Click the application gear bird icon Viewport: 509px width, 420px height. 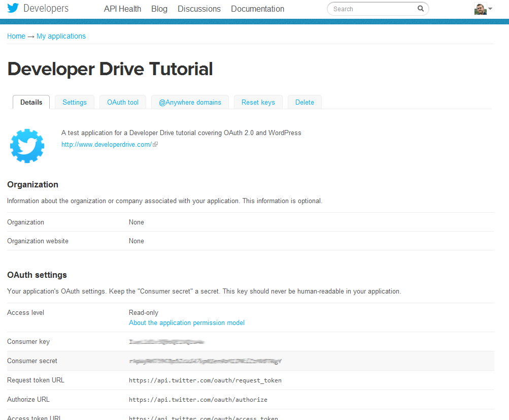(x=27, y=146)
